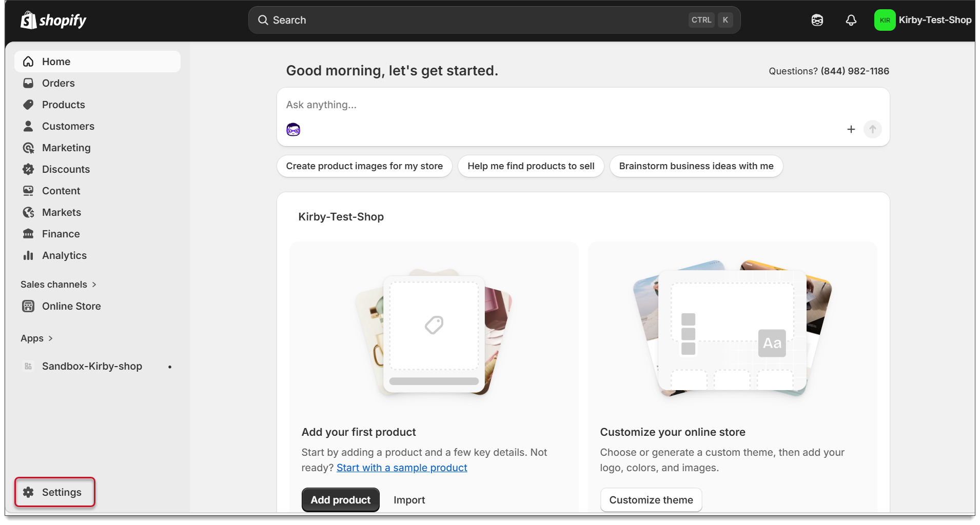This screenshot has width=980, height=525.
Task: Open the Content menu label
Action: pyautogui.click(x=61, y=191)
